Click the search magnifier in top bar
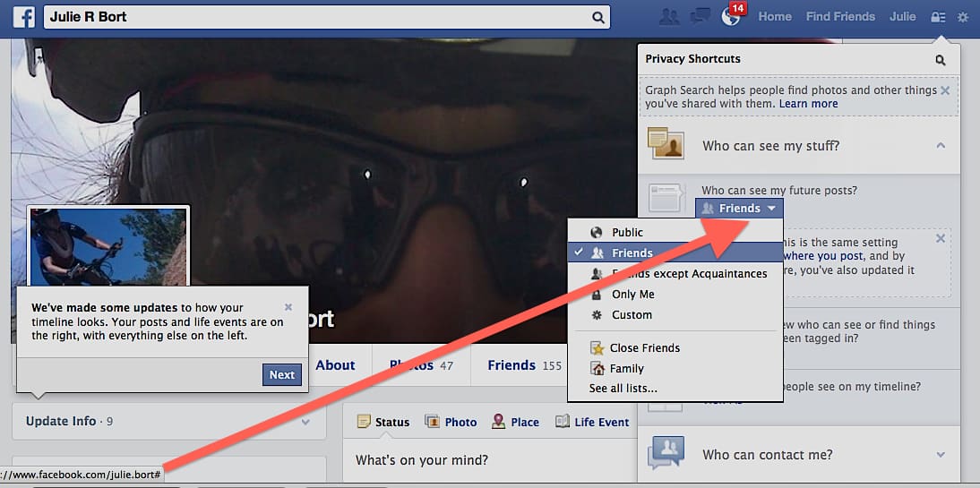980x488 pixels. (x=598, y=18)
